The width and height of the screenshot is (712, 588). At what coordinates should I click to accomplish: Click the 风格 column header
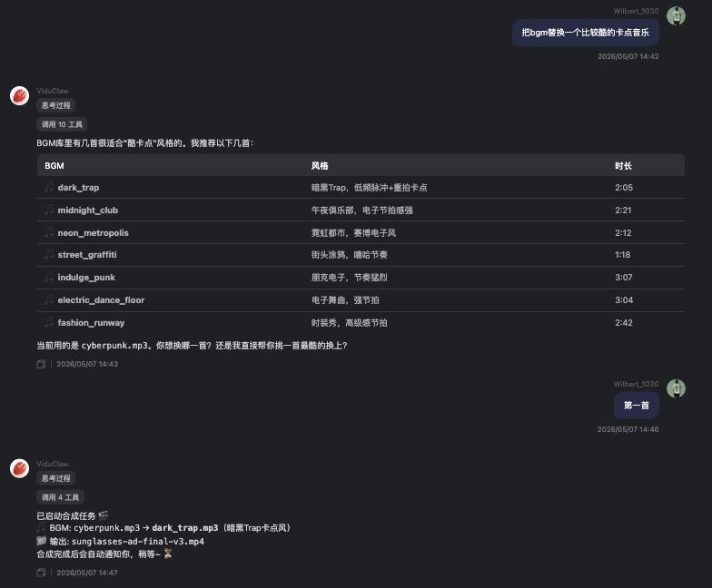coord(320,165)
